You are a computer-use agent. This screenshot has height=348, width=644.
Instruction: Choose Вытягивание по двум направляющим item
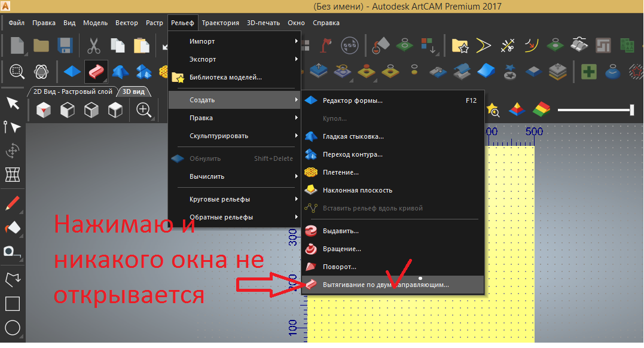(x=393, y=285)
